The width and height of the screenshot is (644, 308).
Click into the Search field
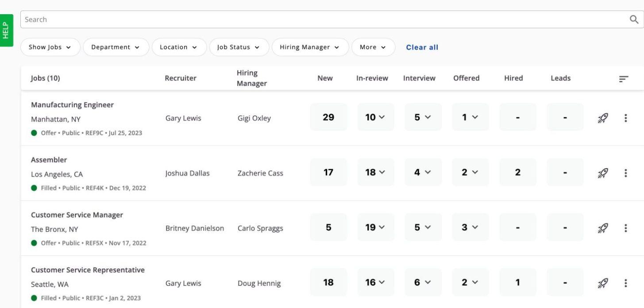310,19
